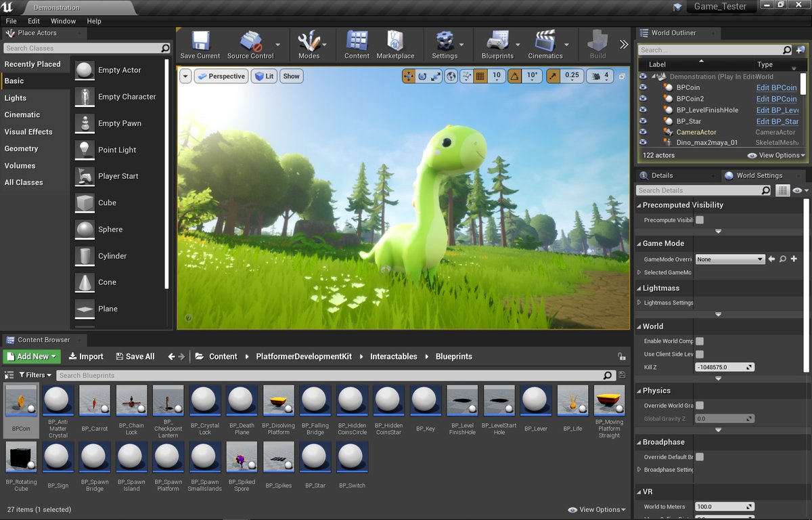Click the surface snapping icon in viewport
The width and height of the screenshot is (812, 520).
point(466,76)
